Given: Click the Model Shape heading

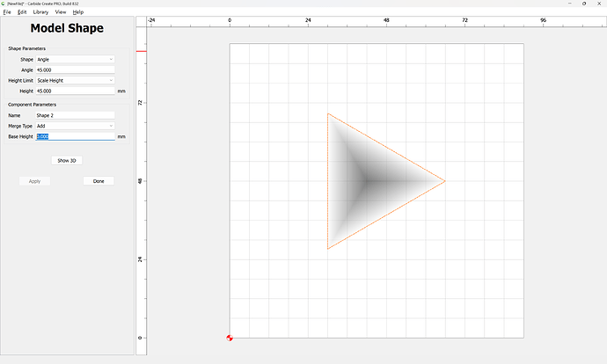Looking at the screenshot, I should (67, 28).
